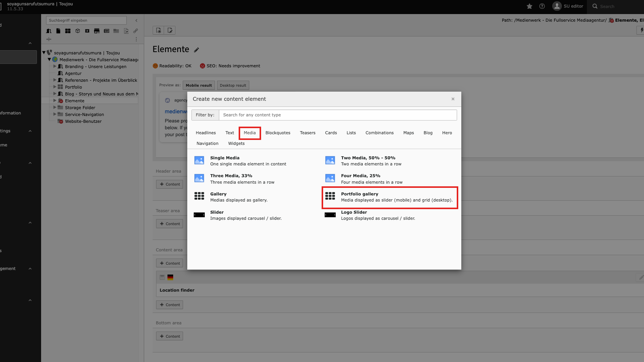
Task: Select the Portfolio gallery grid icon
Action: [330, 196]
